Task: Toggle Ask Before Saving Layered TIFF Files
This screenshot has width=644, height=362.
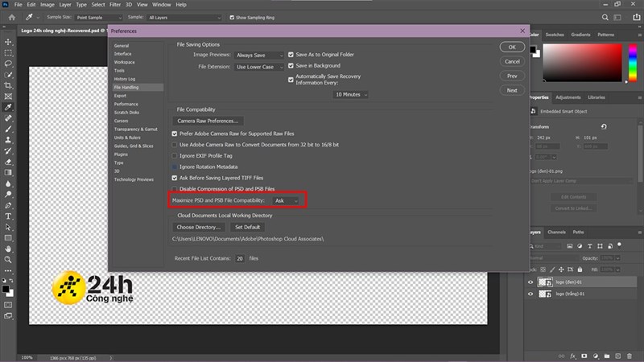Action: pyautogui.click(x=175, y=178)
